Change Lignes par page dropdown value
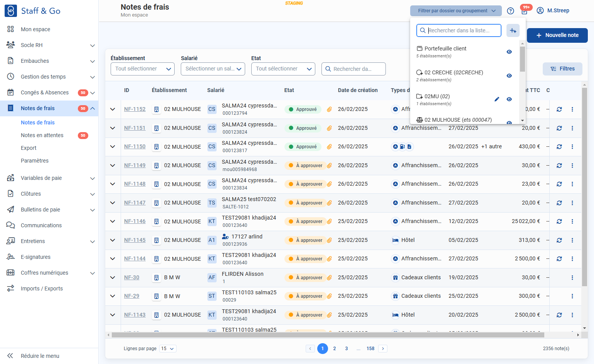594x364 pixels. (168, 349)
